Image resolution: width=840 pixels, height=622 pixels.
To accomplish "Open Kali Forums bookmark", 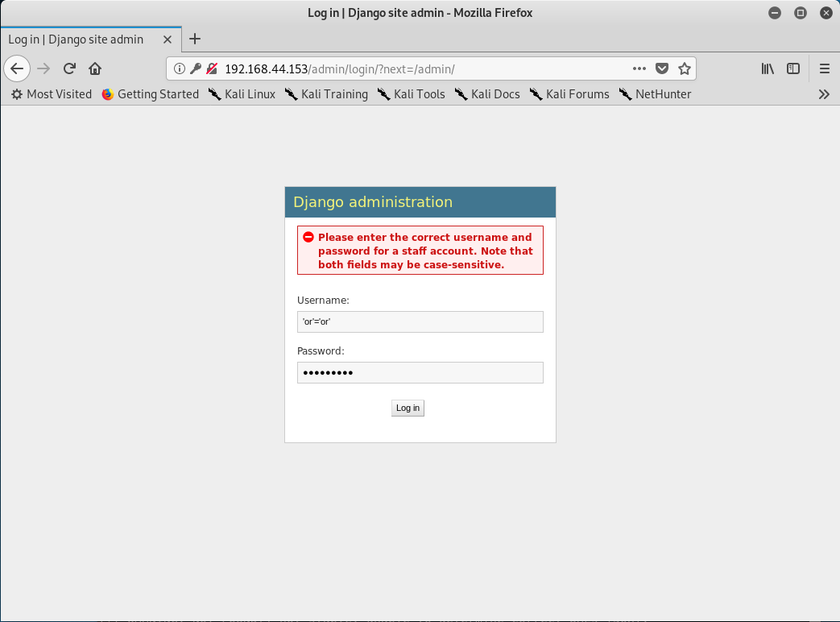I will click(x=570, y=94).
